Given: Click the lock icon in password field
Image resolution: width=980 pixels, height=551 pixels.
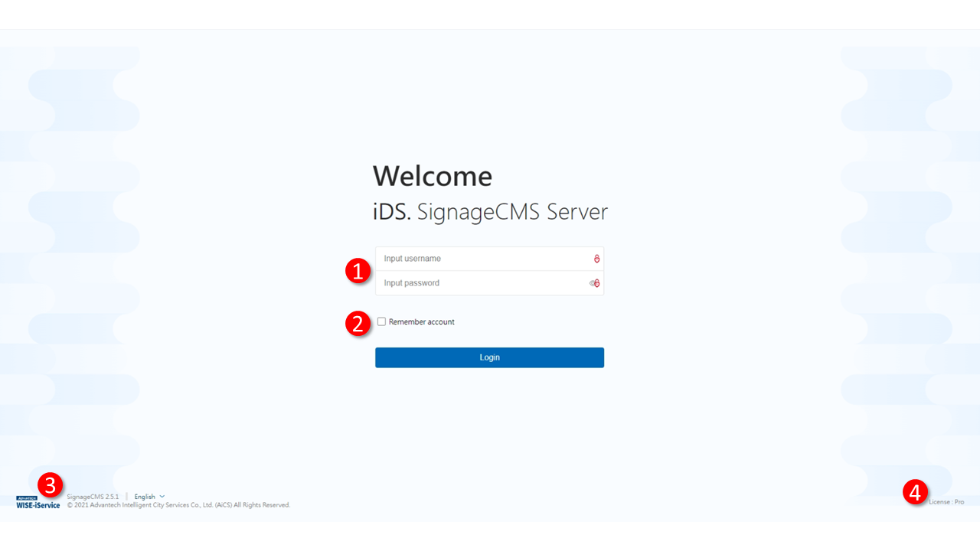Looking at the screenshot, I should point(597,283).
